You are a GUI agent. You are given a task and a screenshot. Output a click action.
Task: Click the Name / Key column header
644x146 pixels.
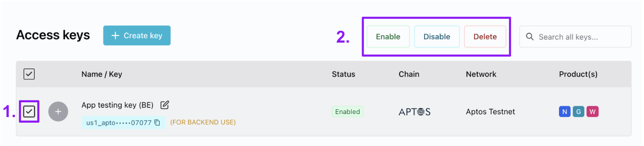102,74
